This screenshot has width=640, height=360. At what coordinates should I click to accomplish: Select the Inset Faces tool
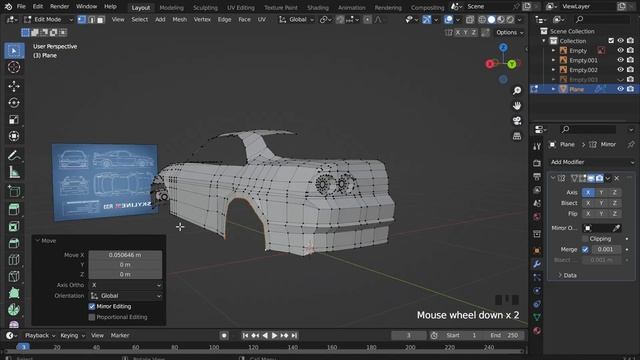coord(14,227)
